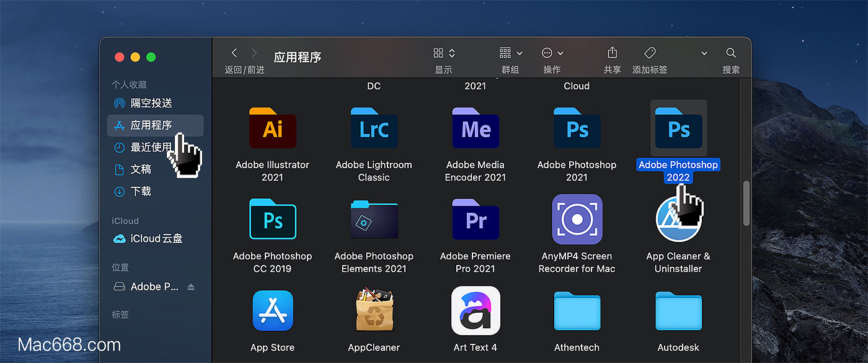Open the 操作 action menu
868x363 pixels.
552,53
